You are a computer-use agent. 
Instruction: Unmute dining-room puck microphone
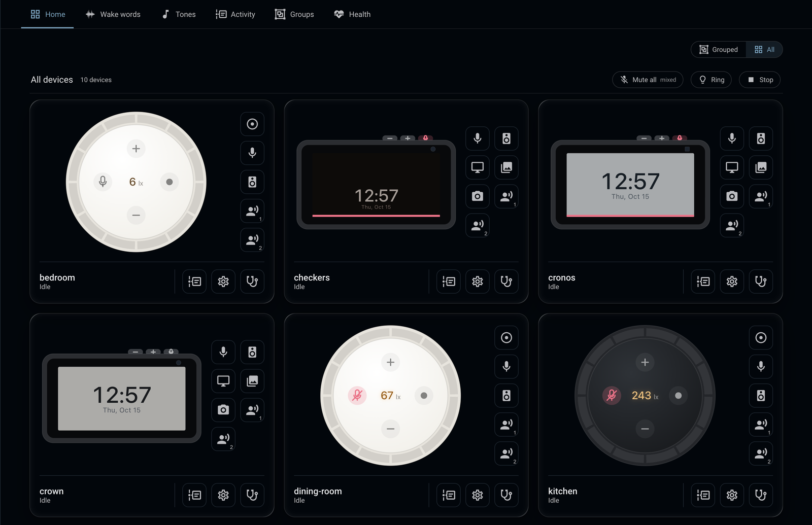[x=357, y=395]
